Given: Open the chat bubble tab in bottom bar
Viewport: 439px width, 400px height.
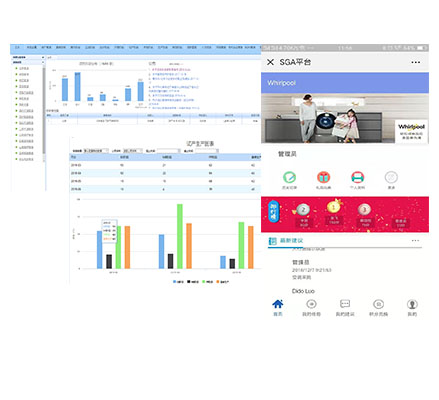Looking at the screenshot, I should (345, 307).
